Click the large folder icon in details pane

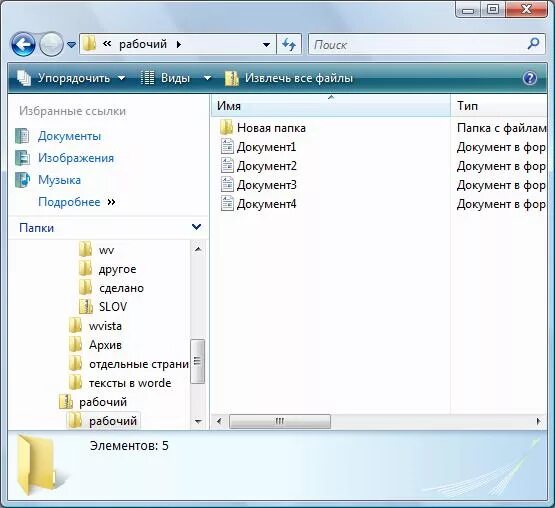tap(39, 464)
